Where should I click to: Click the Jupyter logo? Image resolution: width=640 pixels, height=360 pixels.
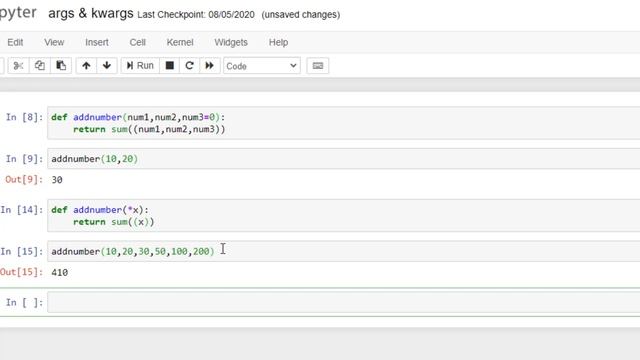[x=18, y=13]
